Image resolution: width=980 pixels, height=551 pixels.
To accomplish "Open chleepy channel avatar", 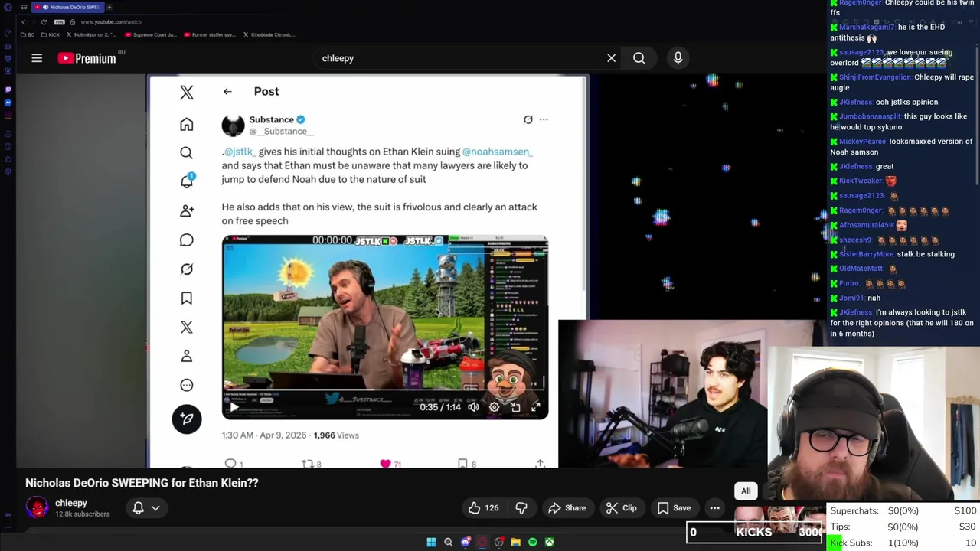I will pos(37,507).
